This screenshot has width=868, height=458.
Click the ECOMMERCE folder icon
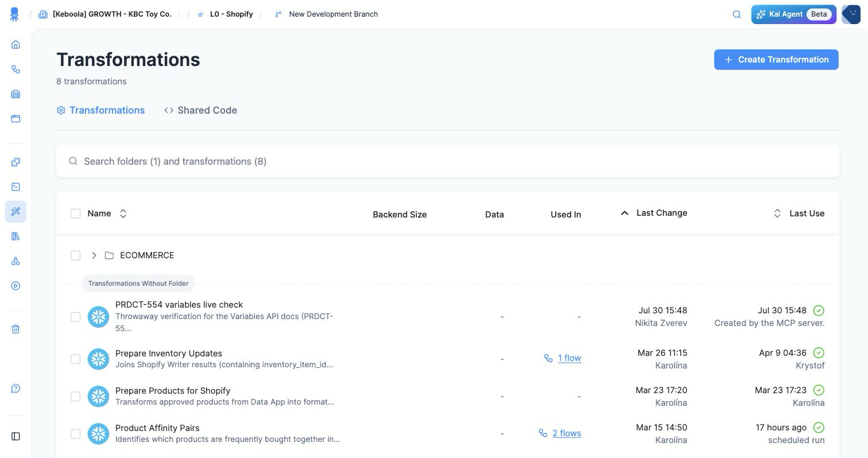pos(109,255)
